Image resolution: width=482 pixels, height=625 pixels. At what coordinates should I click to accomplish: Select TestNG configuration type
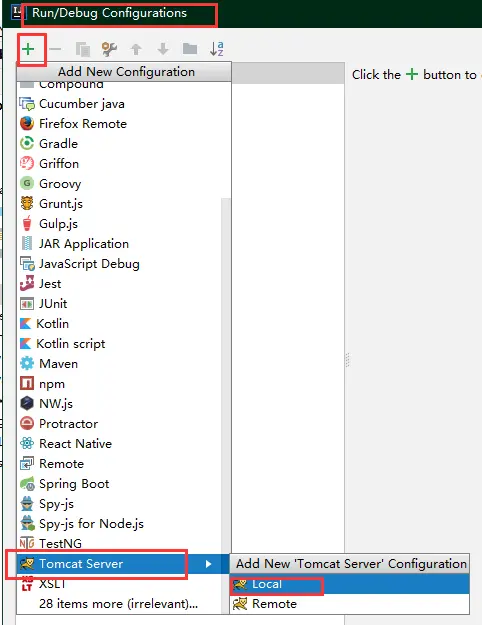click(119, 544)
